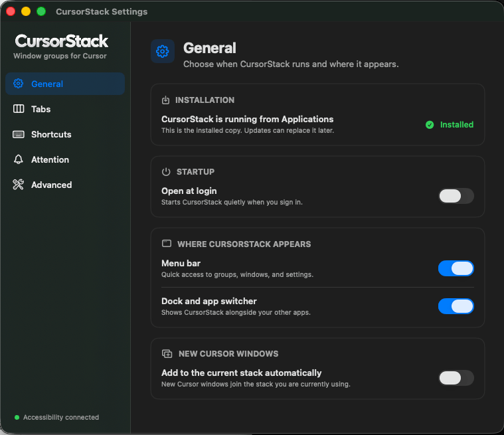Click the green Installed status label

click(x=457, y=125)
